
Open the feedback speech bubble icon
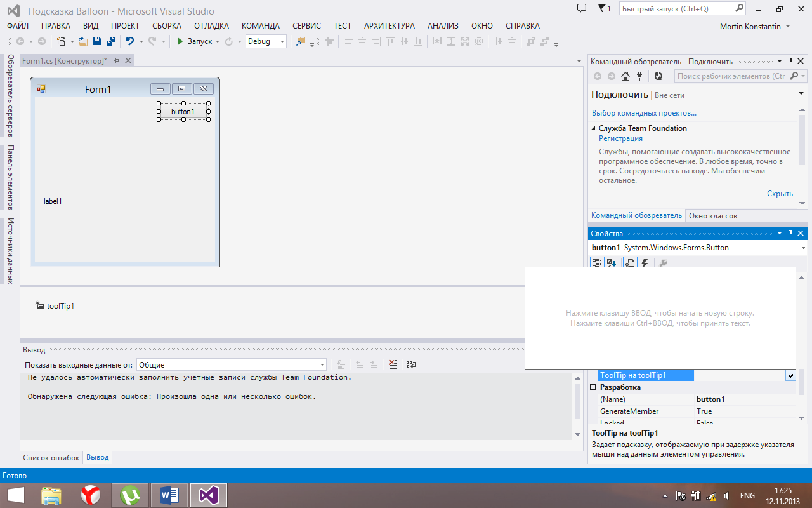tap(582, 9)
